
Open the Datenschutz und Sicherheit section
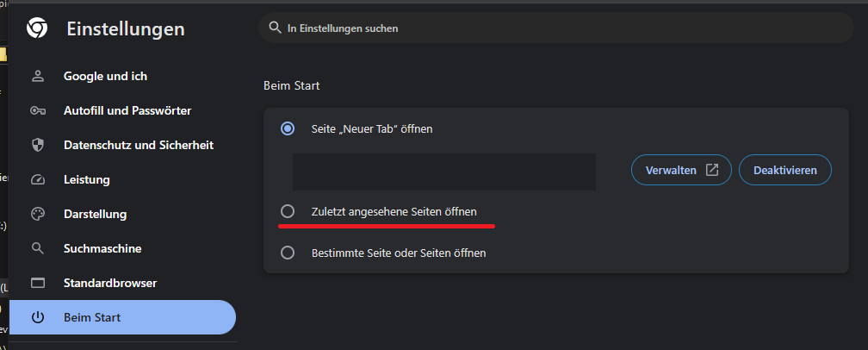point(138,145)
